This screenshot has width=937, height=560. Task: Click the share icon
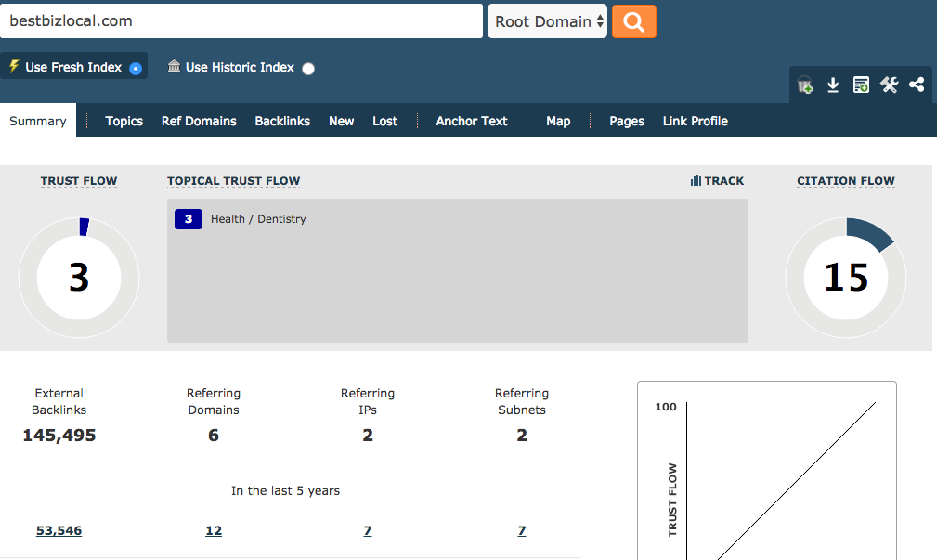917,85
